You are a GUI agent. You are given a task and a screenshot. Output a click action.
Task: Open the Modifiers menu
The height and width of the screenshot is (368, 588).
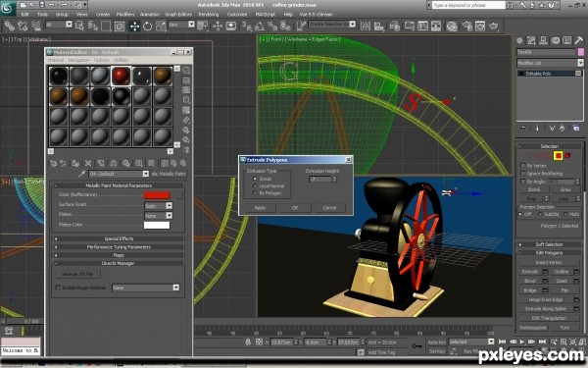(x=125, y=15)
